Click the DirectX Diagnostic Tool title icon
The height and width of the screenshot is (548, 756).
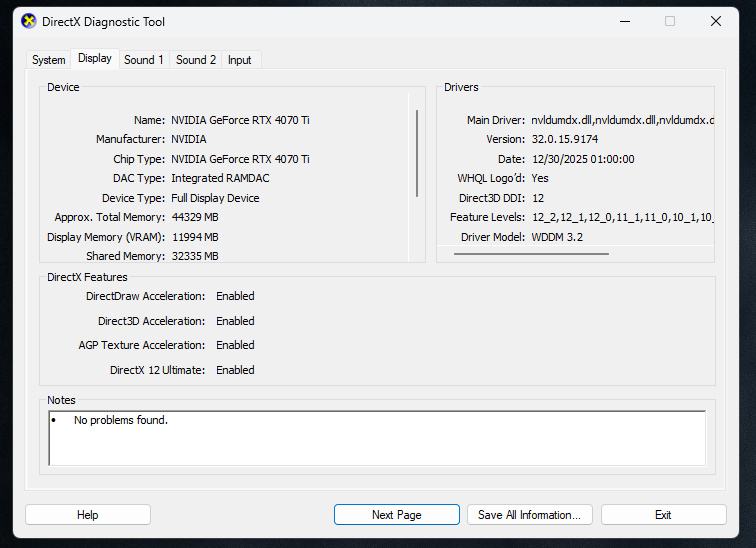click(29, 21)
